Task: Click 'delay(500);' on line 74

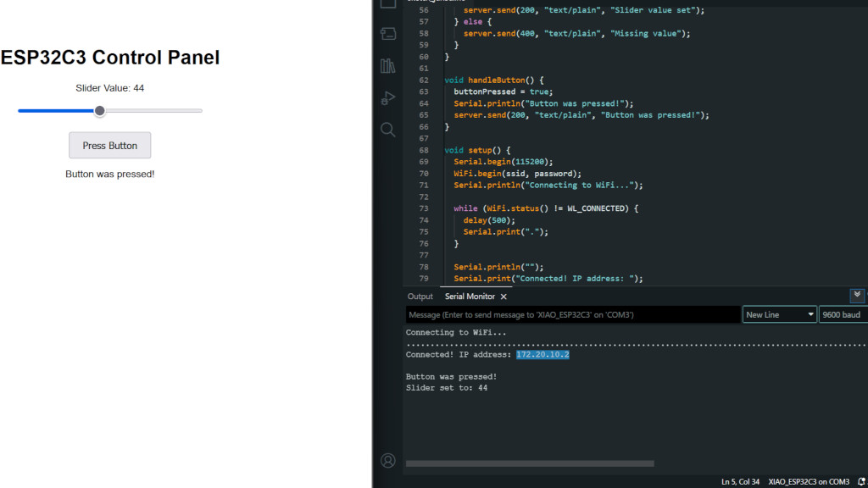Action: point(489,220)
